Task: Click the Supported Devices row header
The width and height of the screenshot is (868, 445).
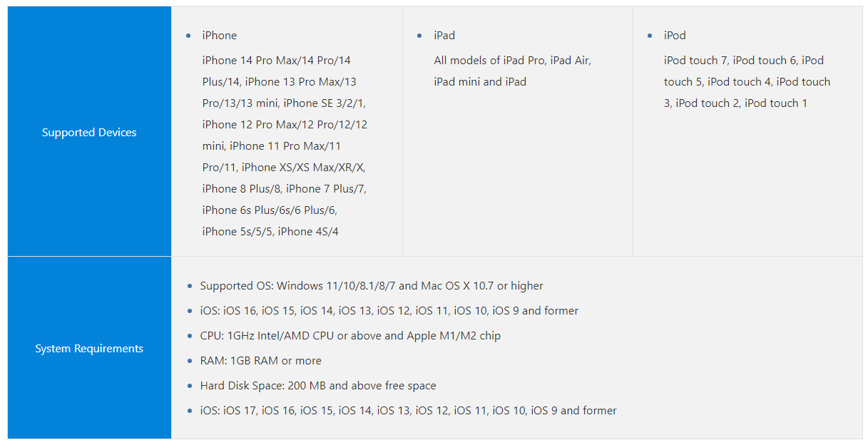Action: (89, 133)
